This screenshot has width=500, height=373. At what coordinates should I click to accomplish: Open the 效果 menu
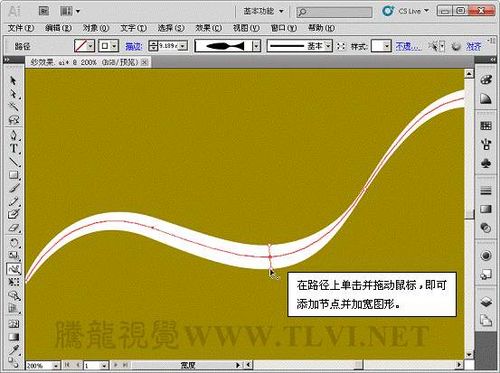[x=209, y=28]
